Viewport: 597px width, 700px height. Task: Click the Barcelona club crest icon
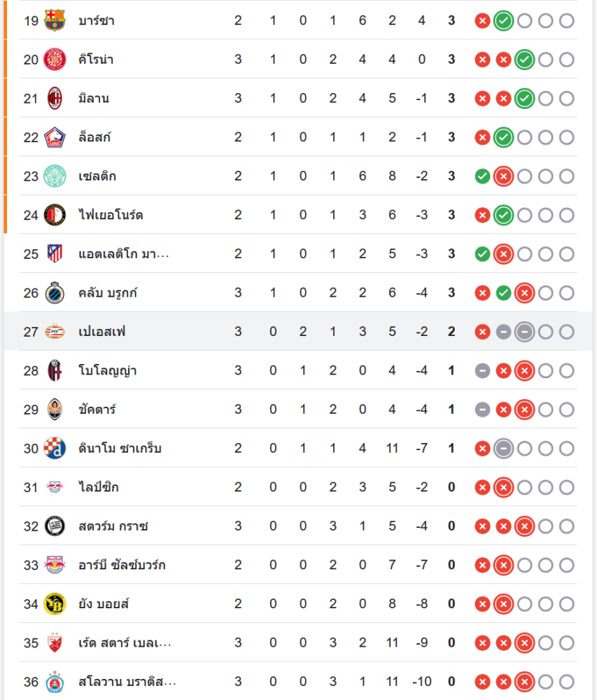point(54,20)
